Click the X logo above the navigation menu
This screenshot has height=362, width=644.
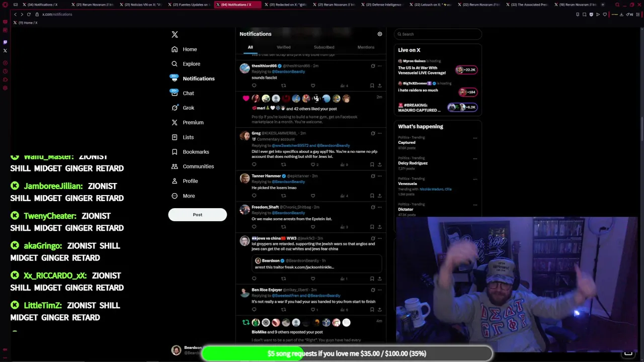point(175,35)
